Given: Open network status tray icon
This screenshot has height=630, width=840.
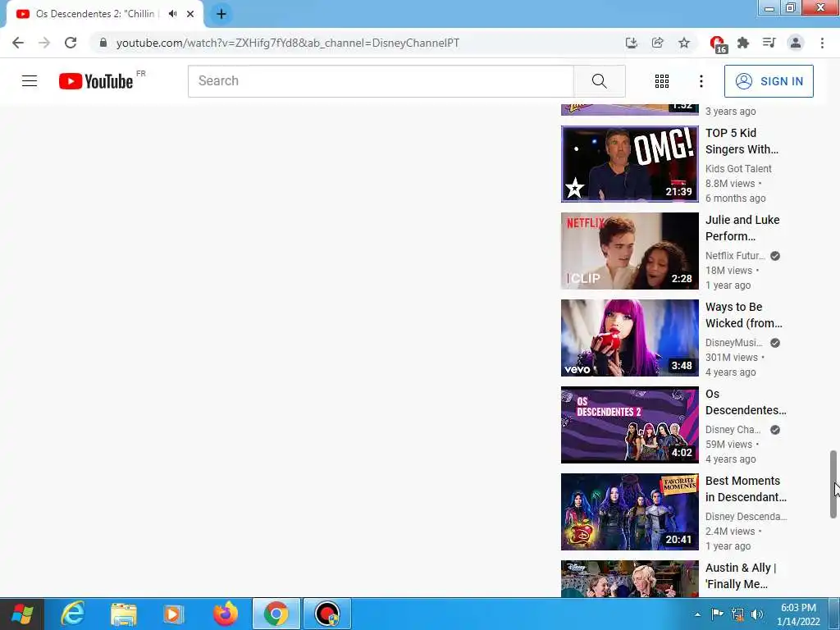Looking at the screenshot, I should [737, 614].
